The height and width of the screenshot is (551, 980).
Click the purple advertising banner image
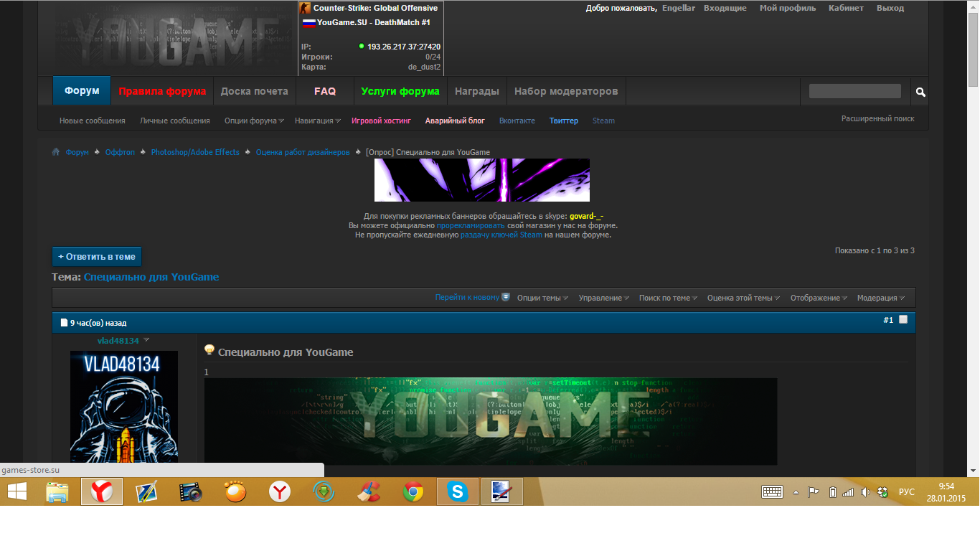(482, 180)
